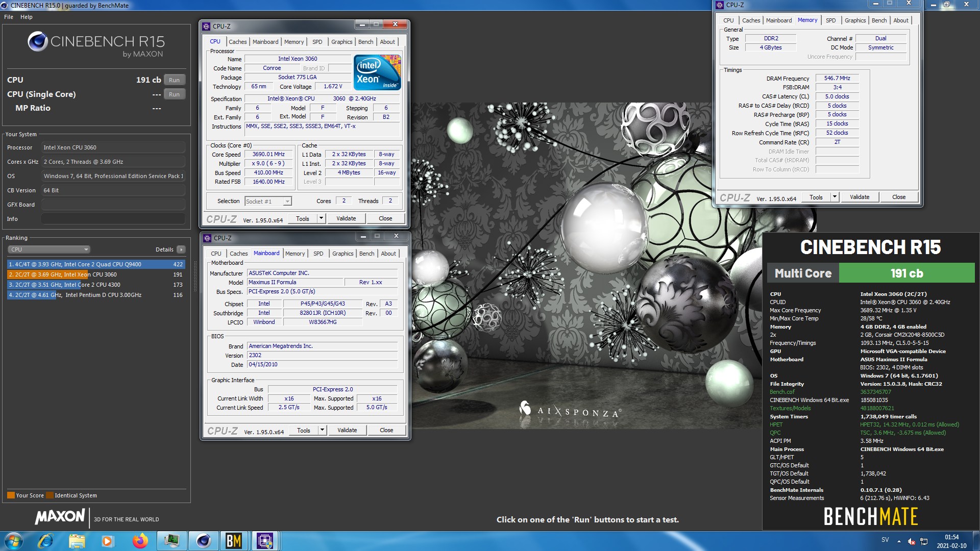Click the Details arrow icon in Ranking
This screenshot has width=980, height=551.
coord(181,249)
